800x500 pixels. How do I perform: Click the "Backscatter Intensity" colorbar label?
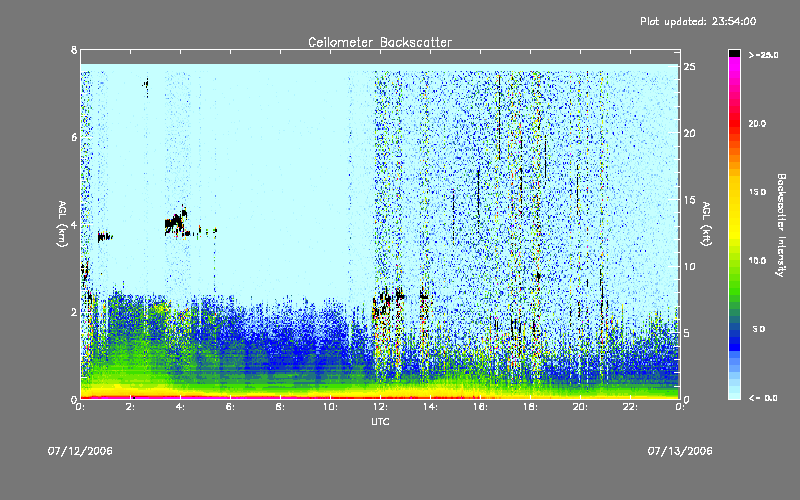(781, 225)
